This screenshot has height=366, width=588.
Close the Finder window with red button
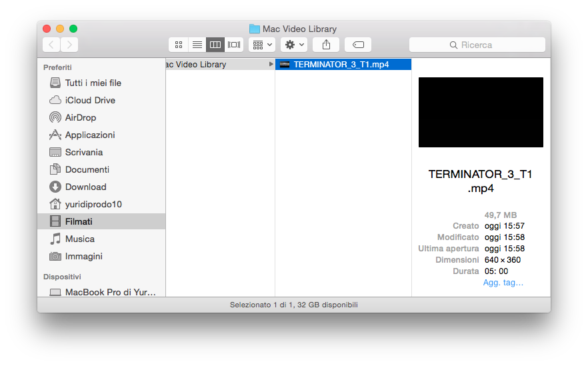tap(47, 29)
